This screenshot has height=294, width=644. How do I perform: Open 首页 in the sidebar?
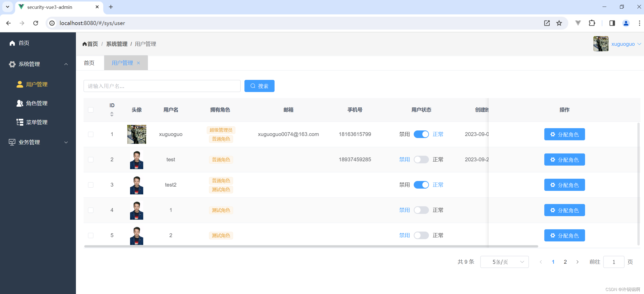38,43
